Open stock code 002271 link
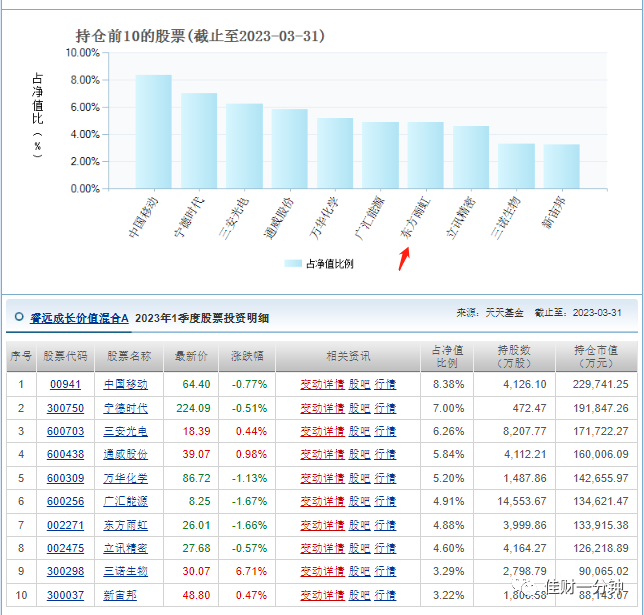This screenshot has width=644, height=615. 65,525
